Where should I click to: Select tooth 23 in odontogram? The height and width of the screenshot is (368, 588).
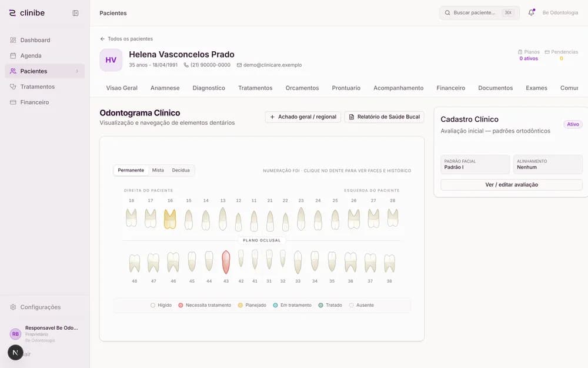pos(300,218)
